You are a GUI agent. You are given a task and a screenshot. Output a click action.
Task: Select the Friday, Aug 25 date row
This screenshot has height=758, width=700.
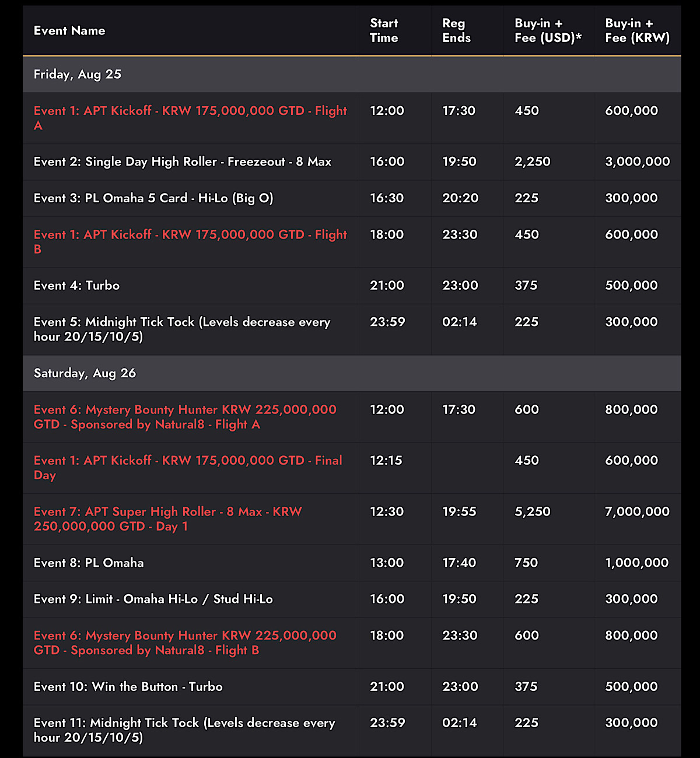pyautogui.click(x=352, y=75)
